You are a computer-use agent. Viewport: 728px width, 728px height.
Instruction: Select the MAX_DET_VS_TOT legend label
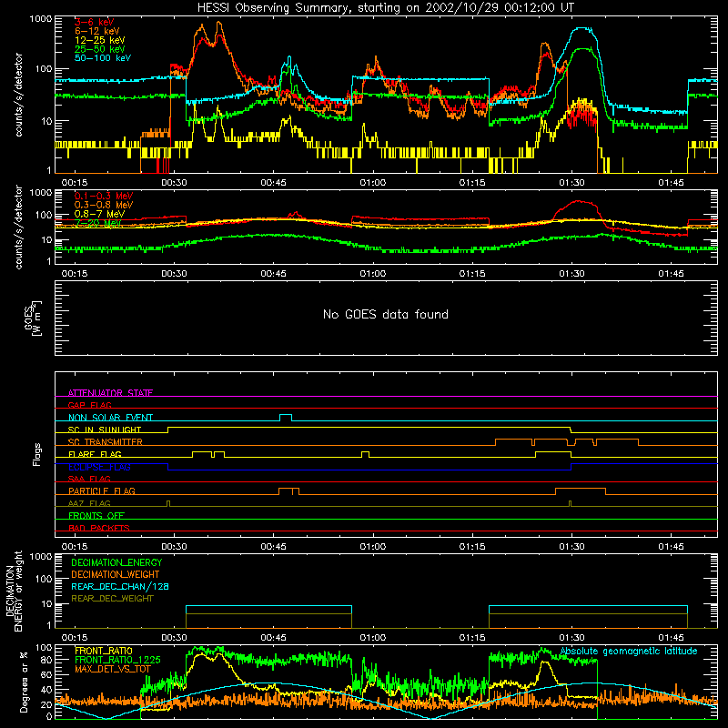pyautogui.click(x=113, y=669)
